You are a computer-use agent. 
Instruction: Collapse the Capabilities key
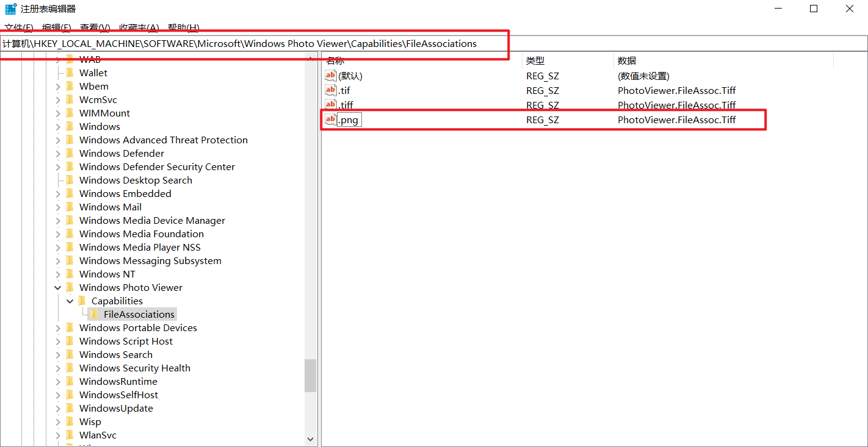[x=70, y=301]
